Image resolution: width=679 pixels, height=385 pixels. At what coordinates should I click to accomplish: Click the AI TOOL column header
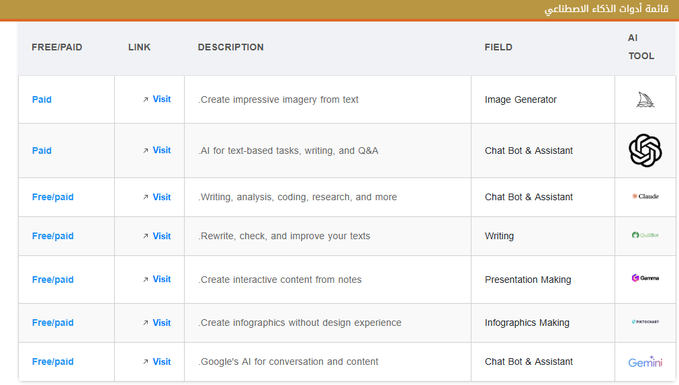[x=641, y=47]
